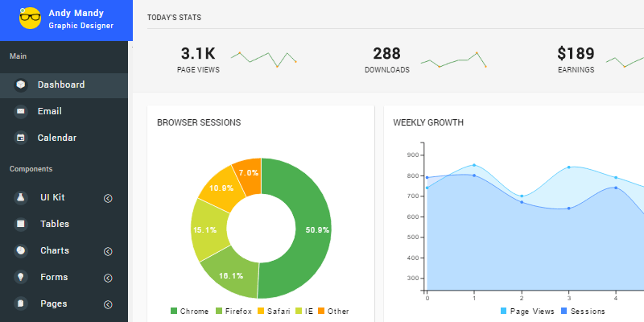The height and width of the screenshot is (322, 644).
Task: Click the Charts pie icon
Action: (x=21, y=251)
